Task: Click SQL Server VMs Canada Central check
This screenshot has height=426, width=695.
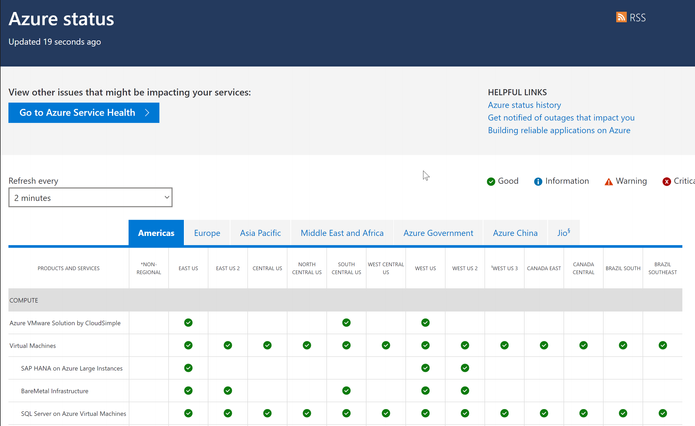Action: (x=583, y=413)
